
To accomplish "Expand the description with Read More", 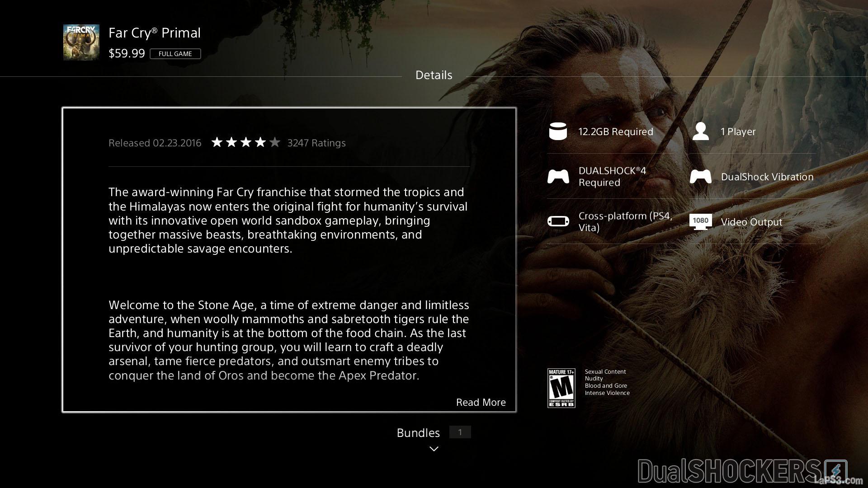I will coord(481,402).
